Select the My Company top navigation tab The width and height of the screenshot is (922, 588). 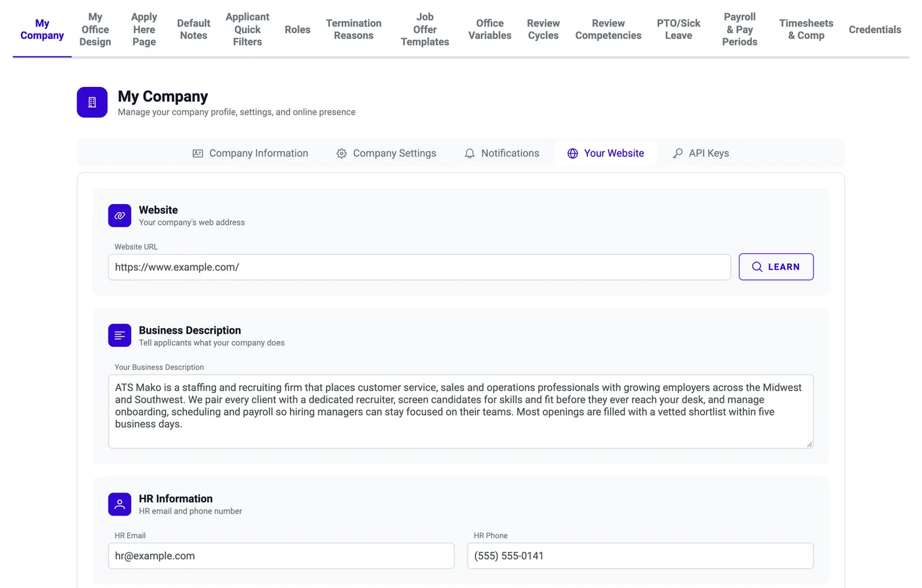(42, 30)
